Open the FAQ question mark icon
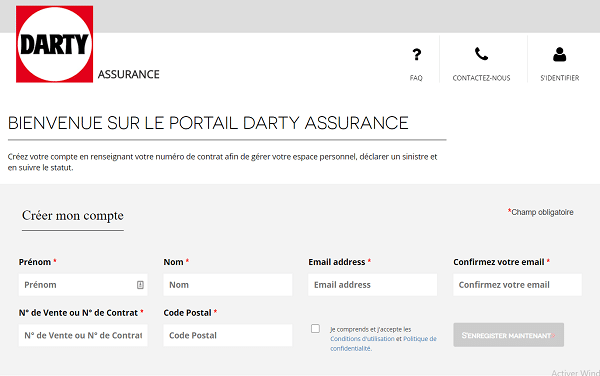Viewport: 600px width, 376px height. coord(417,54)
